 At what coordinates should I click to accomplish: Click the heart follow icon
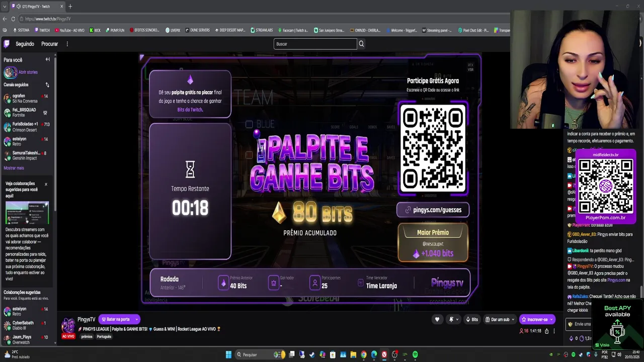[x=437, y=319]
